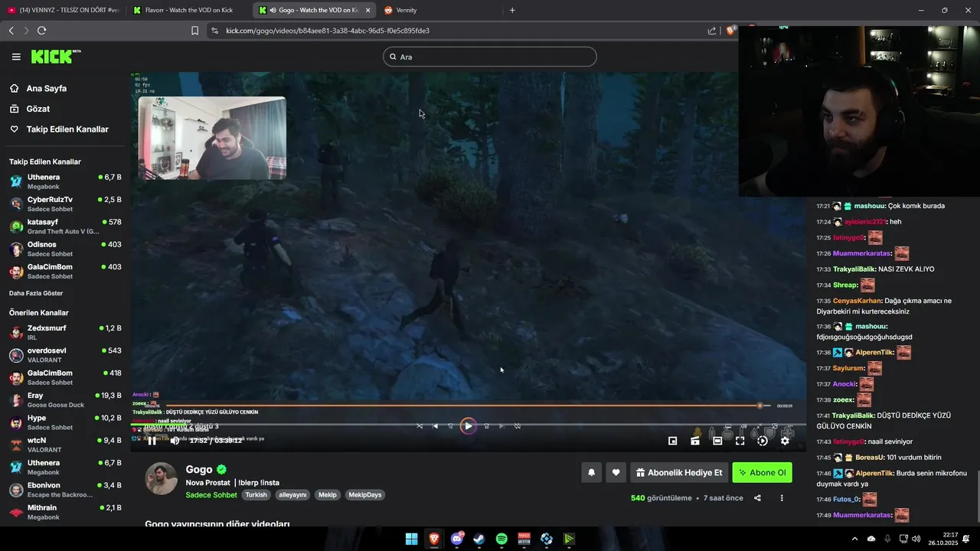
Task: Share this VOD using the share icon
Action: [x=757, y=497]
